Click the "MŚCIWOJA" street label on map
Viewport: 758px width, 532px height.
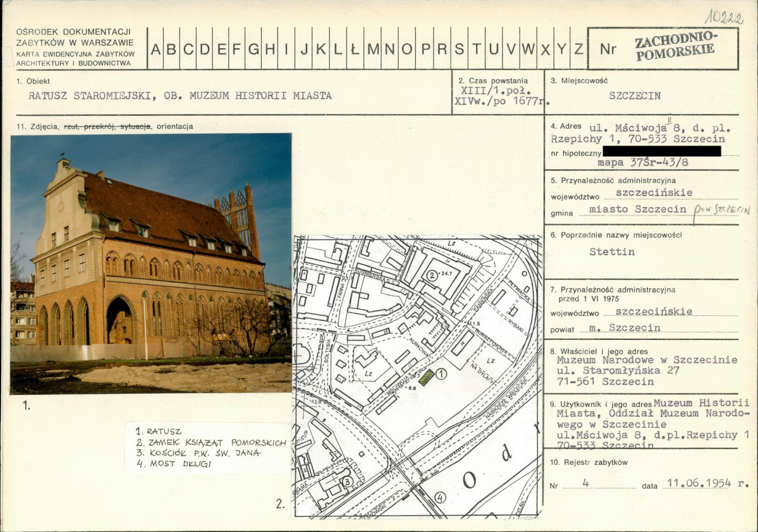(x=398, y=385)
